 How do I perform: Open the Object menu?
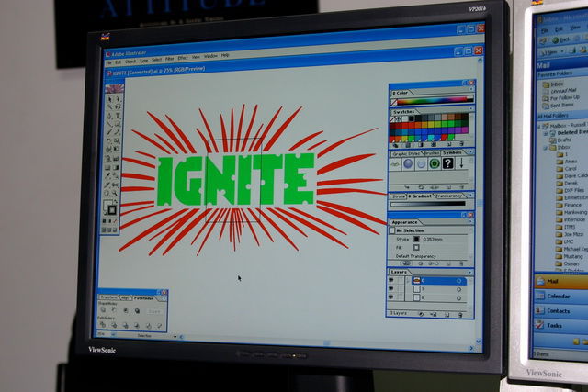tap(130, 62)
